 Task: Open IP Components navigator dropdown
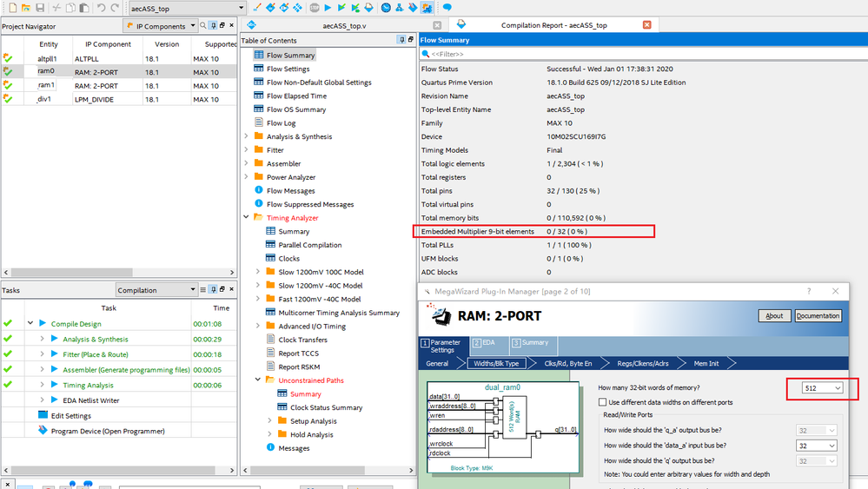[161, 26]
